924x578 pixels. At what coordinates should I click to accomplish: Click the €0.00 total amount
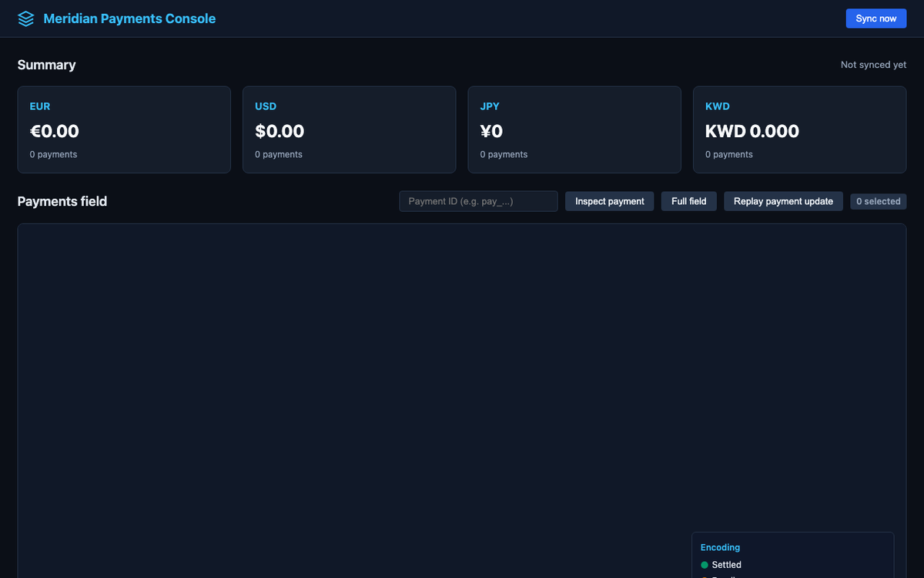pyautogui.click(x=55, y=131)
